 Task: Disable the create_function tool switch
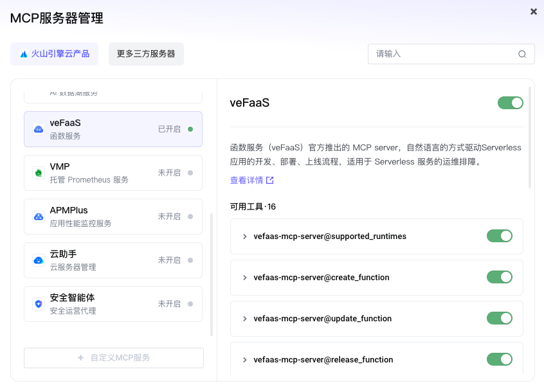[x=500, y=277]
